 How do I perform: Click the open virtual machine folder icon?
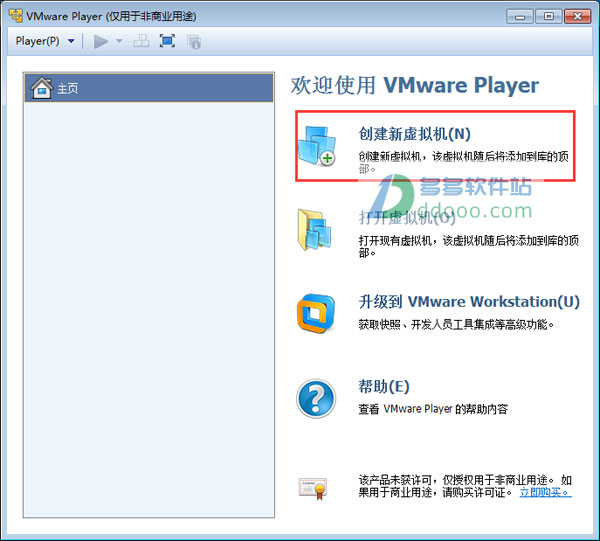[x=315, y=230]
